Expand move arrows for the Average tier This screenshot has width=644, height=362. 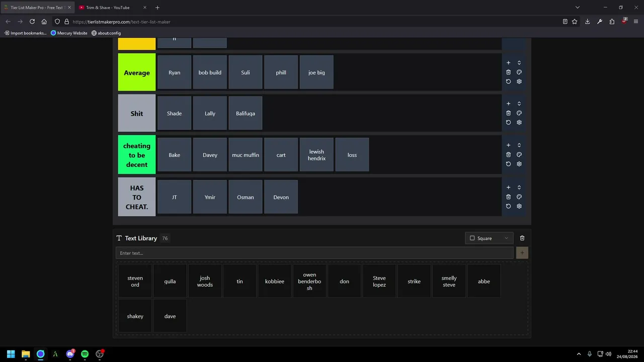pyautogui.click(x=519, y=63)
